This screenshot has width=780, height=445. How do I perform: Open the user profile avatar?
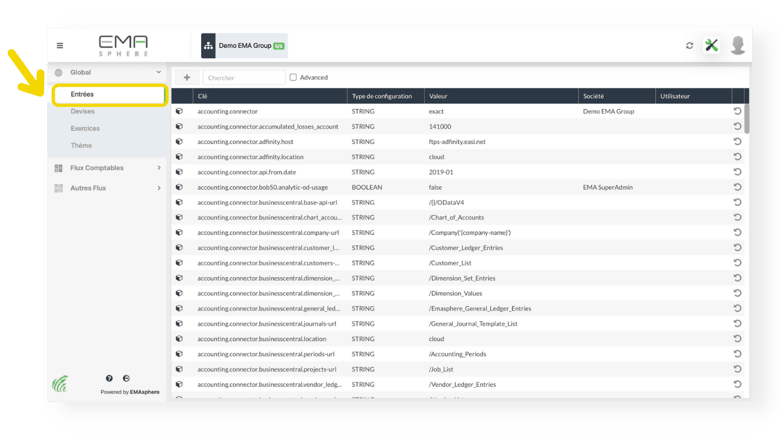coord(738,46)
